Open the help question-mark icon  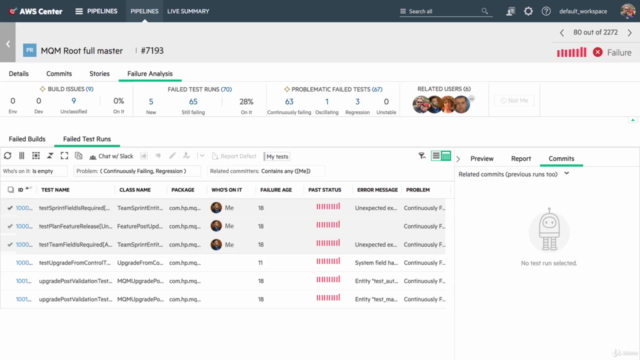point(546,11)
